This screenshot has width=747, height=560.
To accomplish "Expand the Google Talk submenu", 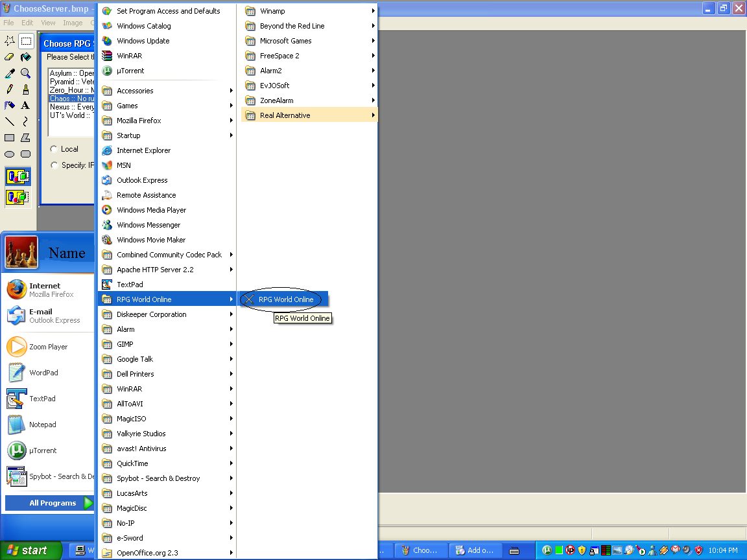I will (x=167, y=359).
